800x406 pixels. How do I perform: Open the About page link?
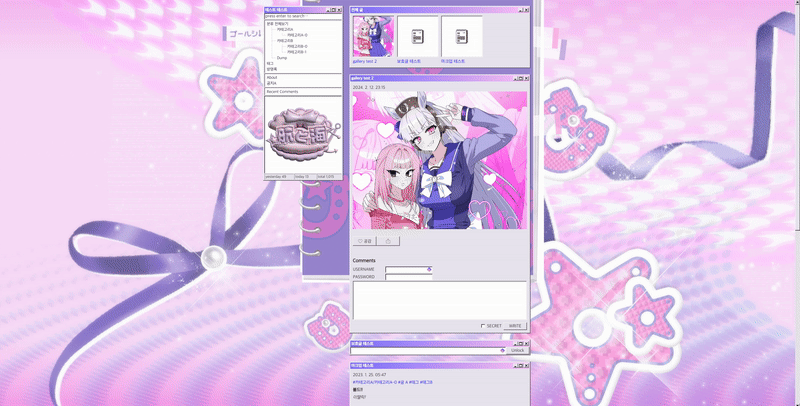pos(272,78)
